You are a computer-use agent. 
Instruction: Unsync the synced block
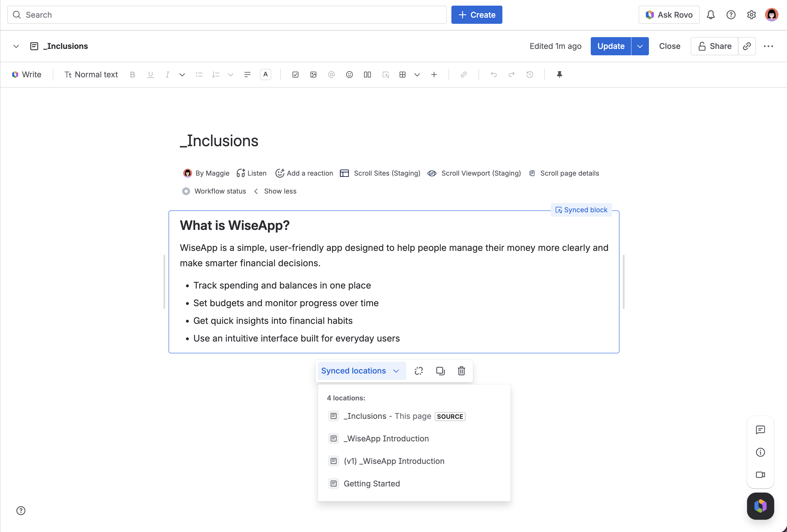point(419,371)
